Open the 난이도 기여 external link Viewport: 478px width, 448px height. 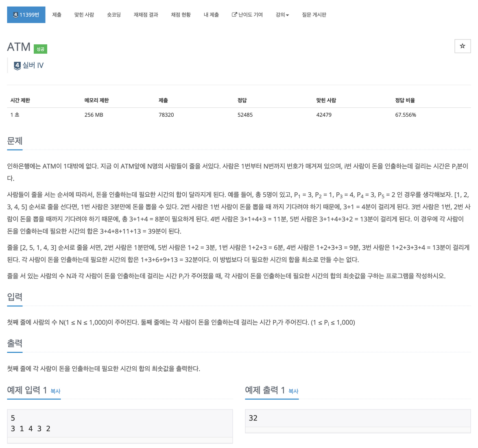[247, 15]
